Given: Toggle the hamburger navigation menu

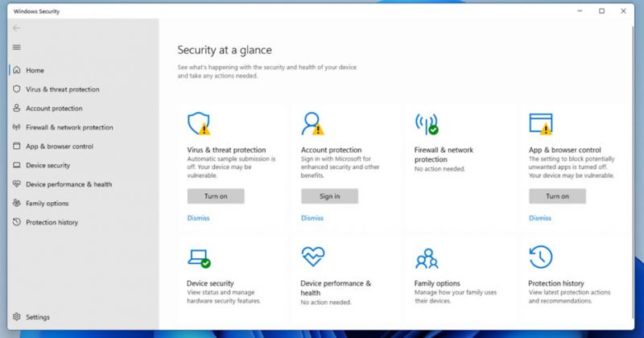Looking at the screenshot, I should pos(16,47).
